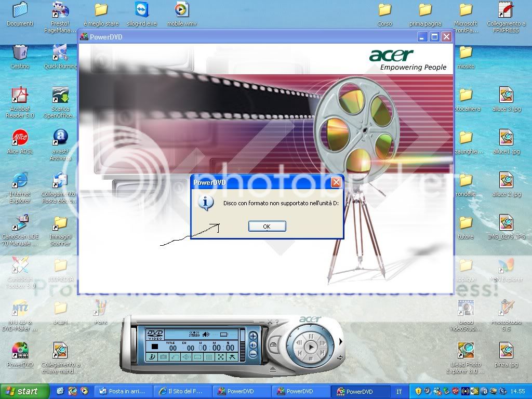Click the PowerDVD info 'i' icon
This screenshot has height=399, width=532.
tap(152, 357)
